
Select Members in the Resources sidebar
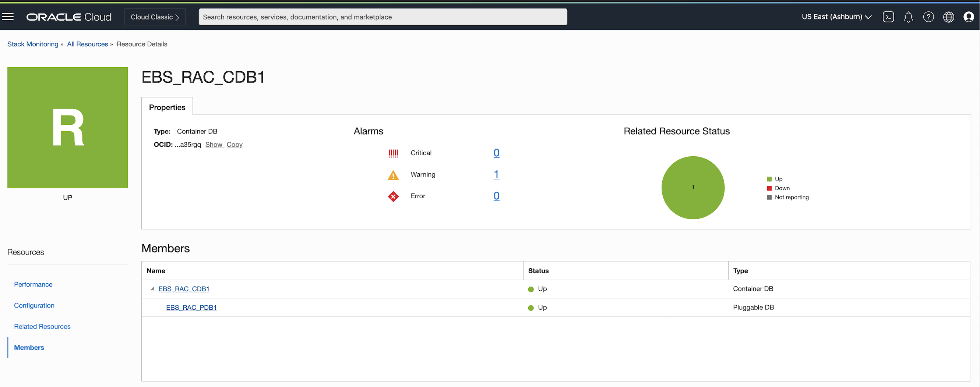click(29, 347)
